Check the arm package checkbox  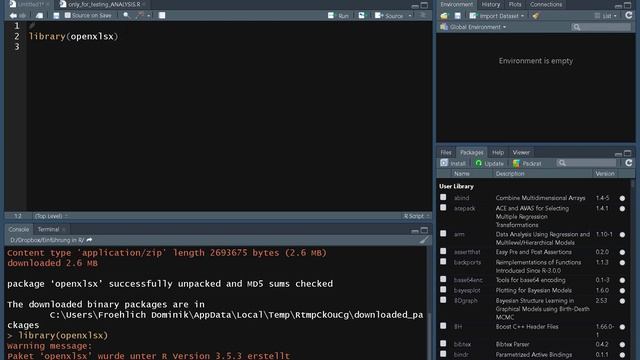click(x=443, y=234)
